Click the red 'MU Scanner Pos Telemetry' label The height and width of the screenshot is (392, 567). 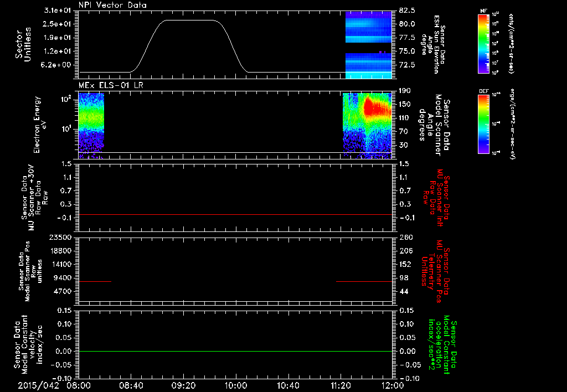click(x=435, y=271)
